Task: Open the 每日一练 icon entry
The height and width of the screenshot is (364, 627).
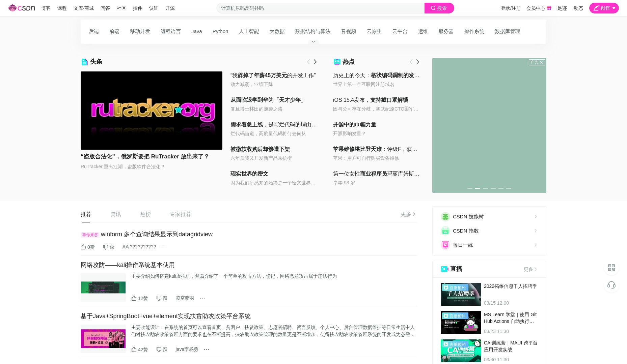Action: tap(445, 245)
